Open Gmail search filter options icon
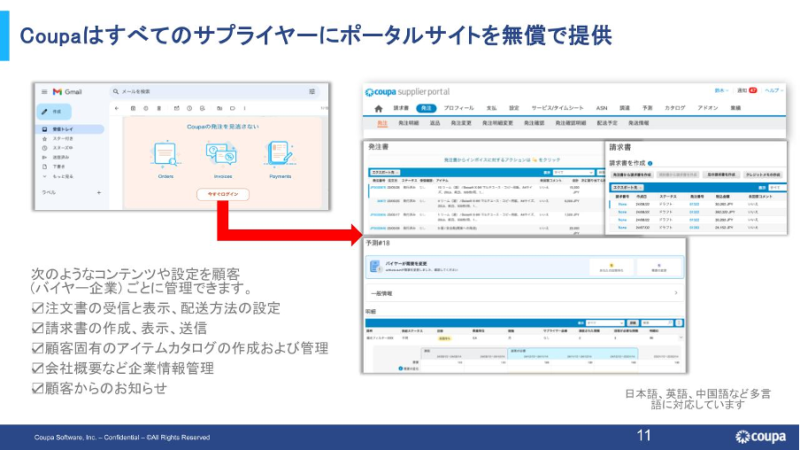The width and height of the screenshot is (800, 450). (x=312, y=92)
